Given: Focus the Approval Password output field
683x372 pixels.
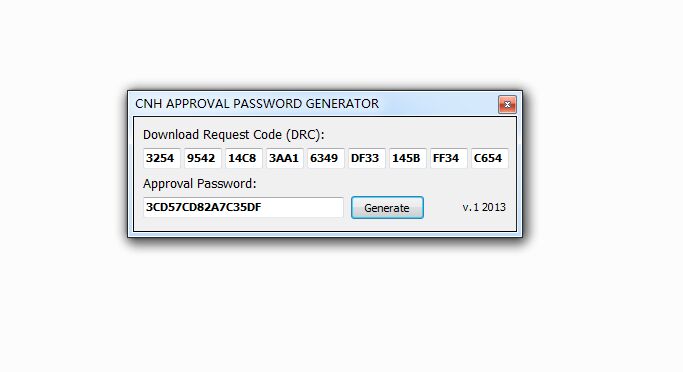Looking at the screenshot, I should pyautogui.click(x=243, y=207).
